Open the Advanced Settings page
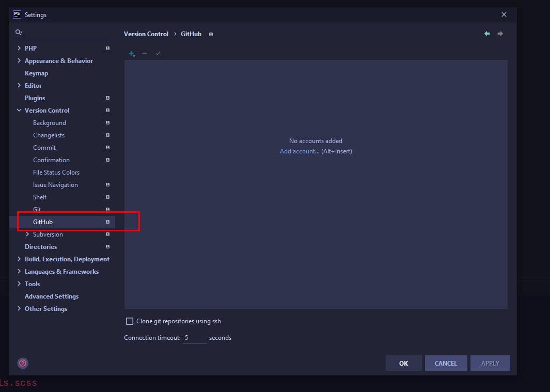The height and width of the screenshot is (392, 550). pyautogui.click(x=52, y=296)
